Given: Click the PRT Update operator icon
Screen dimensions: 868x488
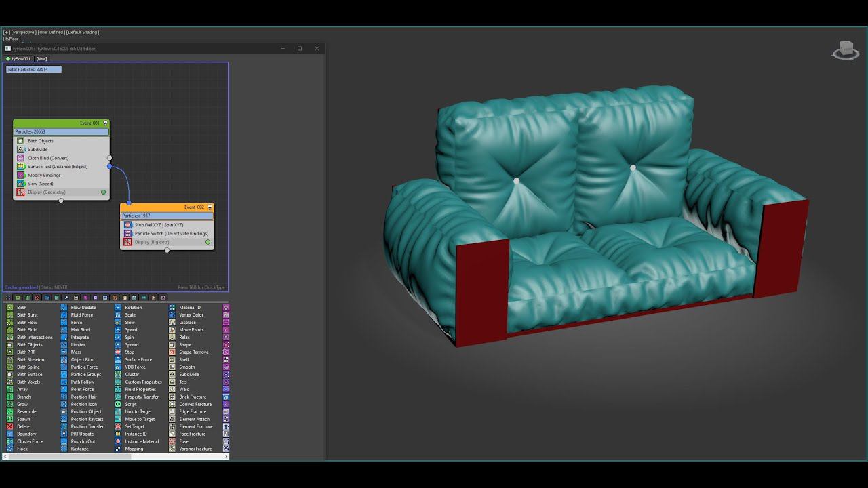Looking at the screenshot, I should click(64, 434).
